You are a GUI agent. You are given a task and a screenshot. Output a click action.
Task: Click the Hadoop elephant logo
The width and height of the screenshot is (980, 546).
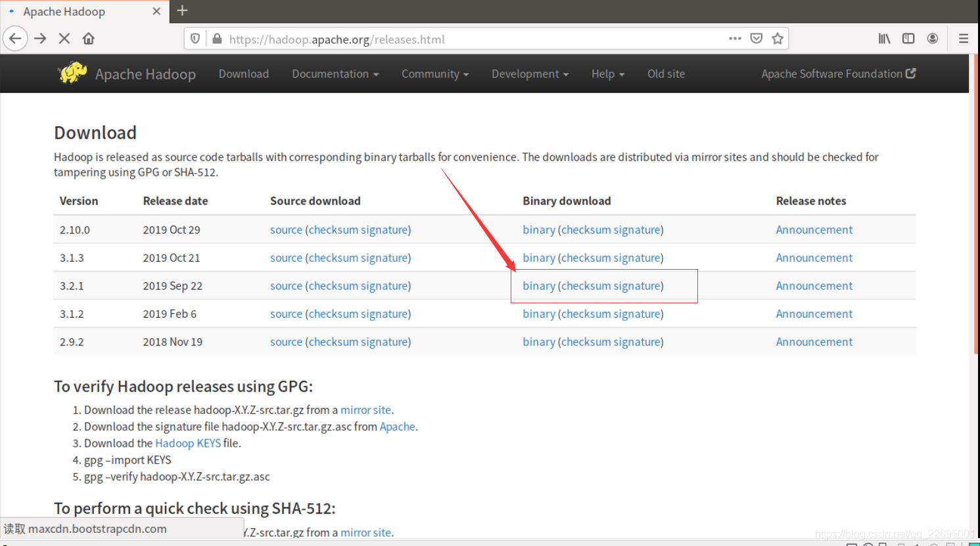(x=72, y=72)
